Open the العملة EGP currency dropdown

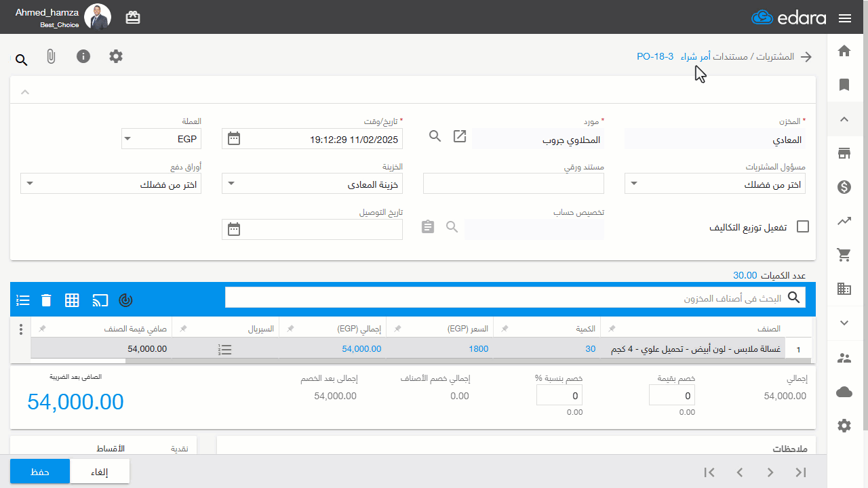coord(161,139)
